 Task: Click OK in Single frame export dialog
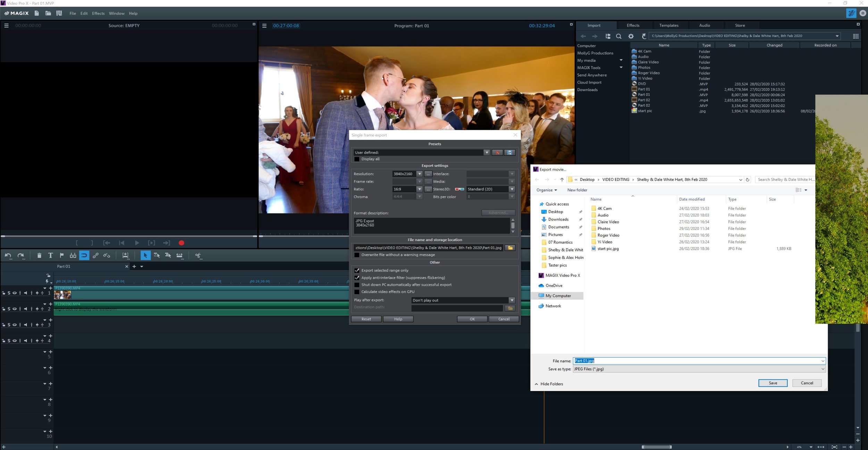472,319
